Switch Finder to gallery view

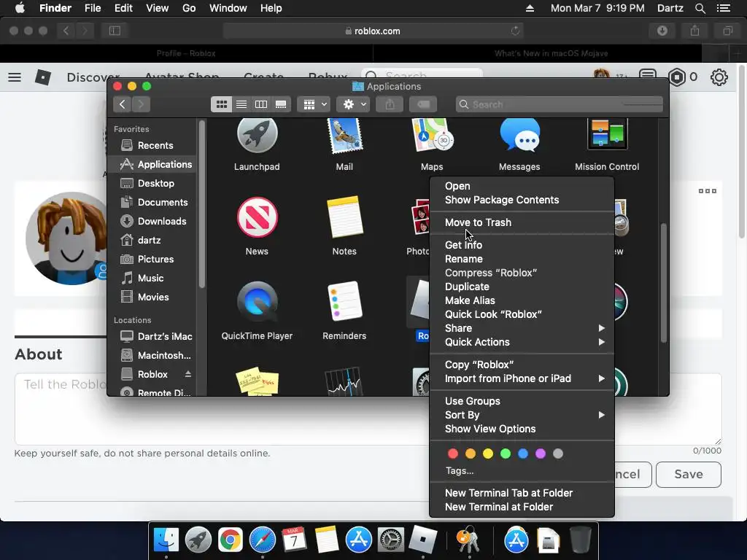click(281, 104)
